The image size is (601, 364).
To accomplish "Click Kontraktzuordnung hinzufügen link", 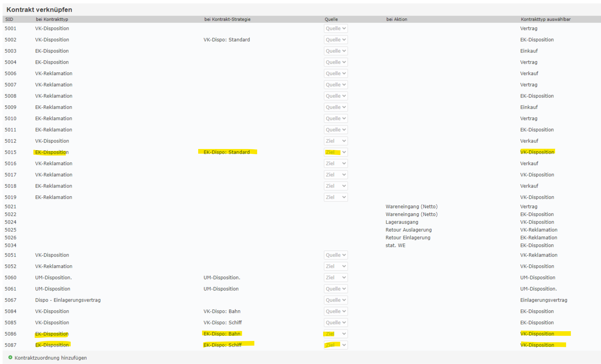I will [50, 358].
